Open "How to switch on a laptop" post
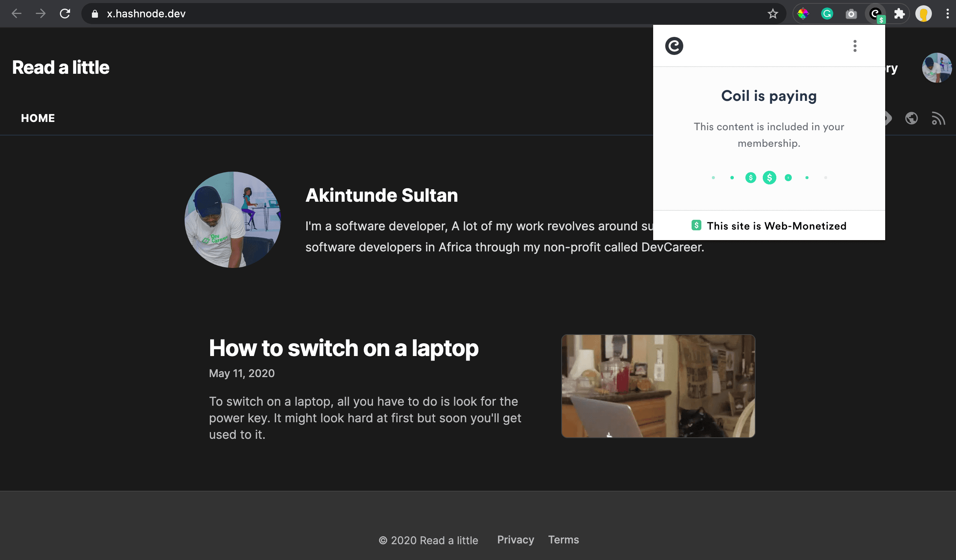Screen dimensions: 956x560 343,348
